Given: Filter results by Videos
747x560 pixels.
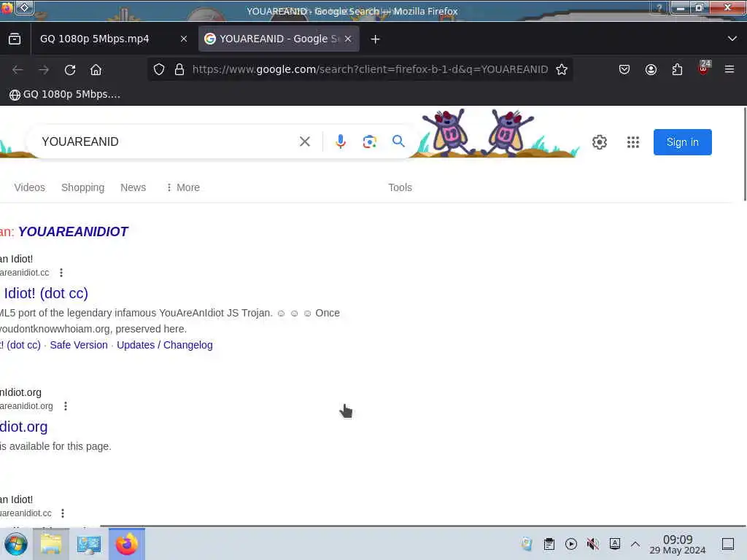Looking at the screenshot, I should pos(29,187).
